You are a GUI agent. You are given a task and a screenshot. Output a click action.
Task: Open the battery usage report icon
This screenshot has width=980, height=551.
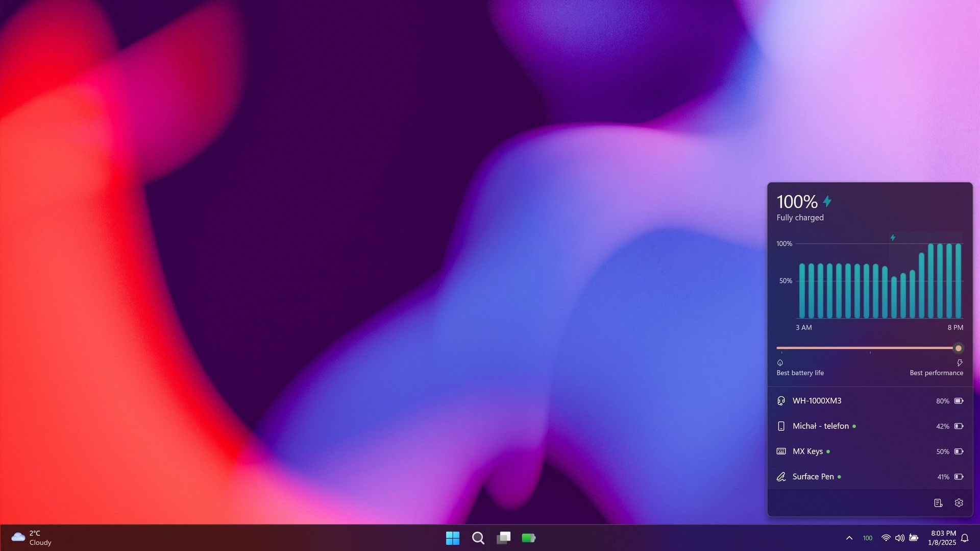pos(938,502)
